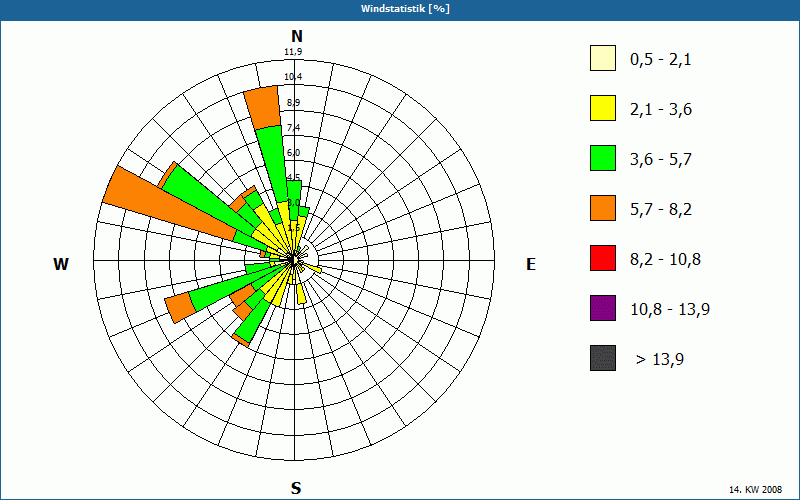Click the yellow south-southeast wind bar
This screenshot has width=800, height=500.
point(301,294)
